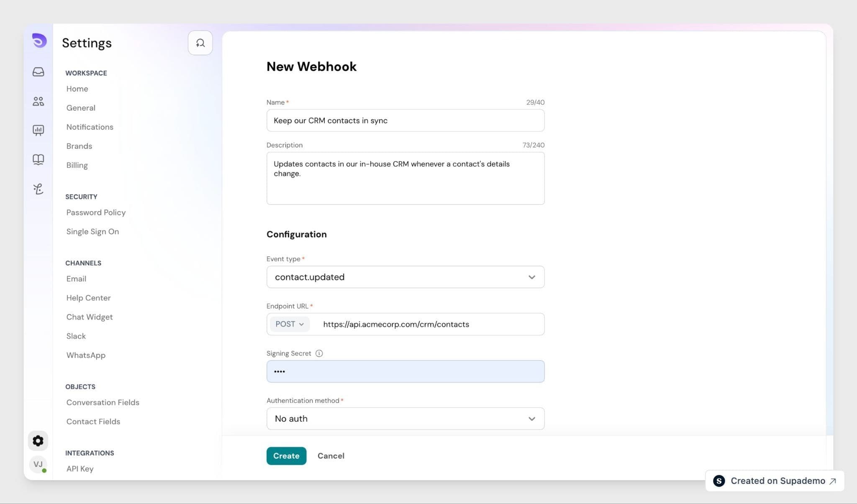Click the INTEGRATIONS section label
857x504 pixels.
pyautogui.click(x=90, y=453)
